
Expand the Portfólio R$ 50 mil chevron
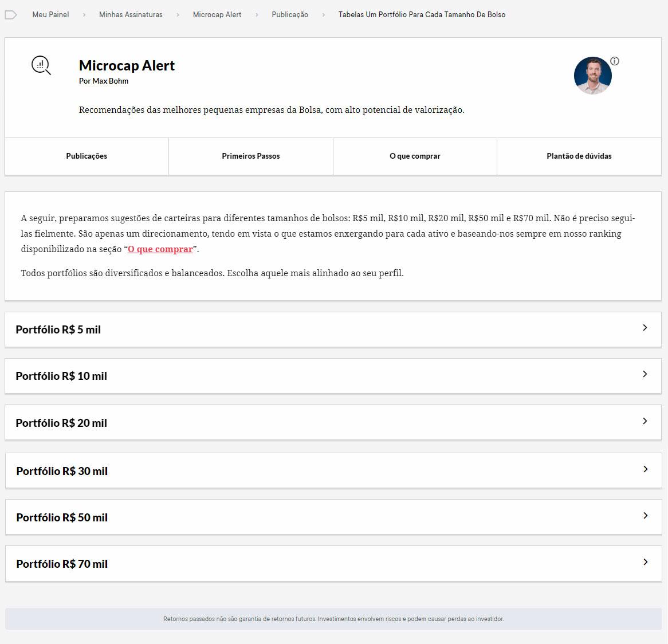click(x=645, y=516)
